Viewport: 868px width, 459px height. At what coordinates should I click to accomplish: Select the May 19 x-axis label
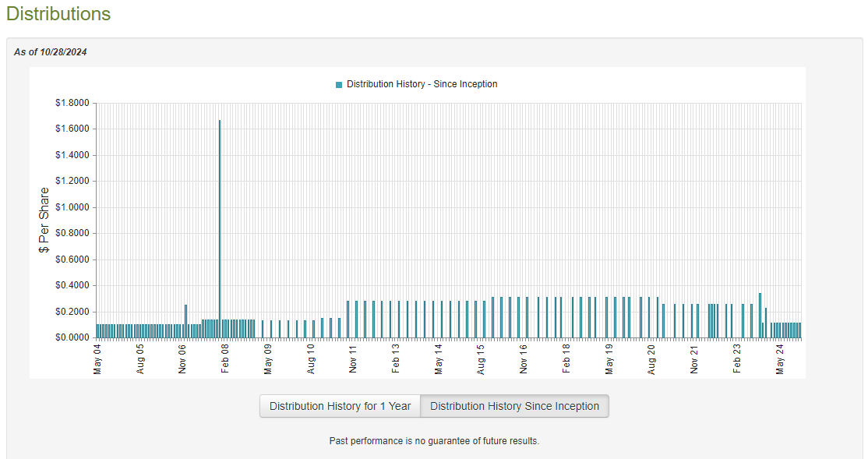(609, 359)
